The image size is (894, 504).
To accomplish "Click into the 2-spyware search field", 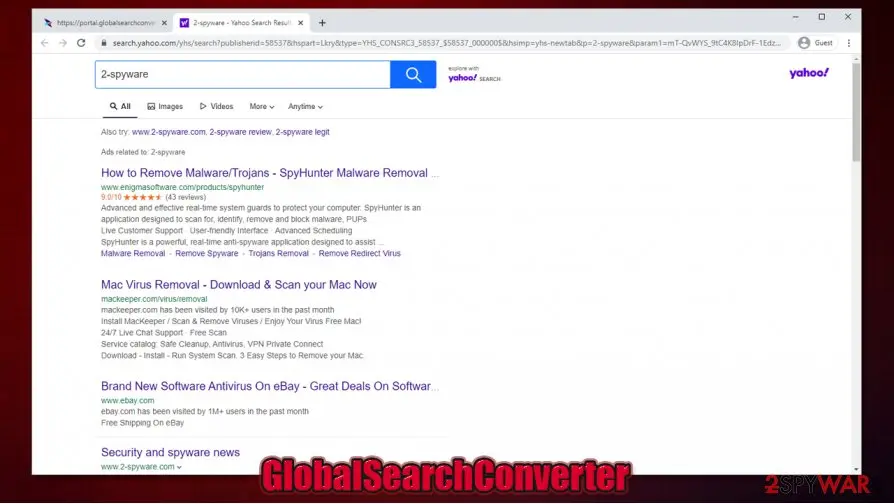I will coord(243,75).
